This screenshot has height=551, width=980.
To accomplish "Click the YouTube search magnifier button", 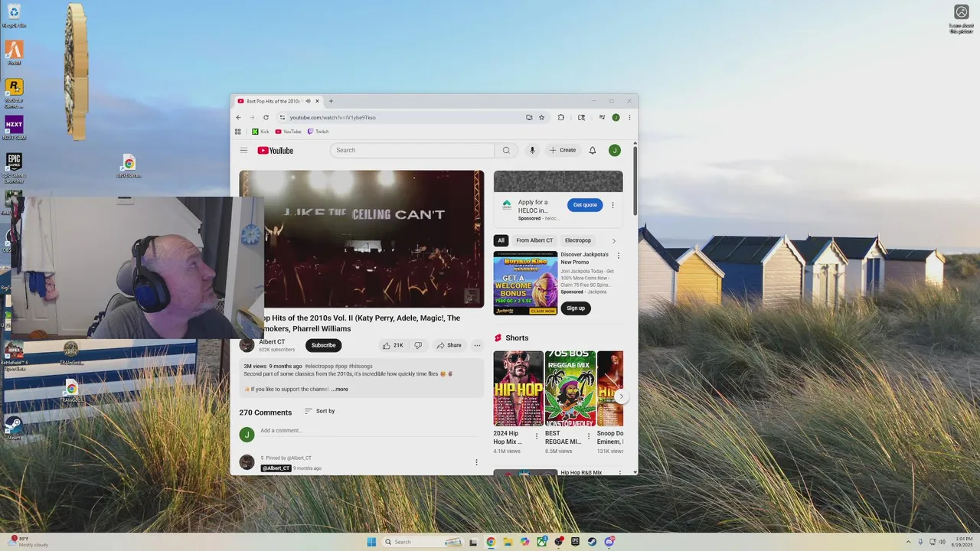I will click(x=506, y=150).
